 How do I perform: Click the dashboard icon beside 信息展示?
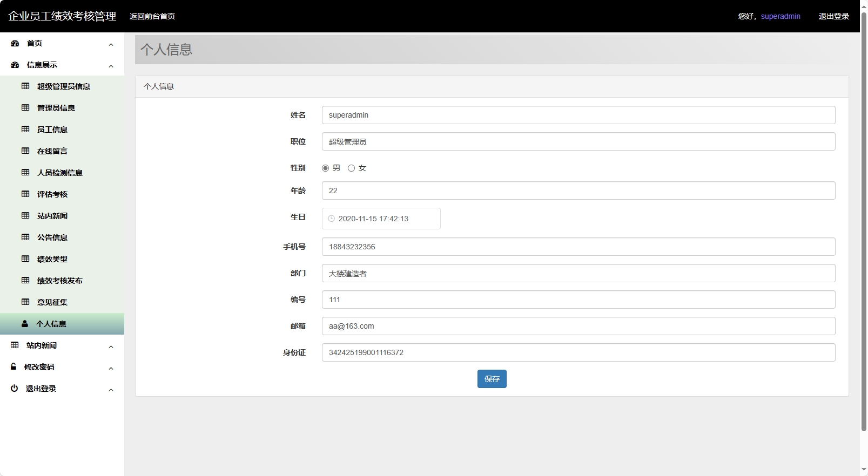pyautogui.click(x=15, y=65)
